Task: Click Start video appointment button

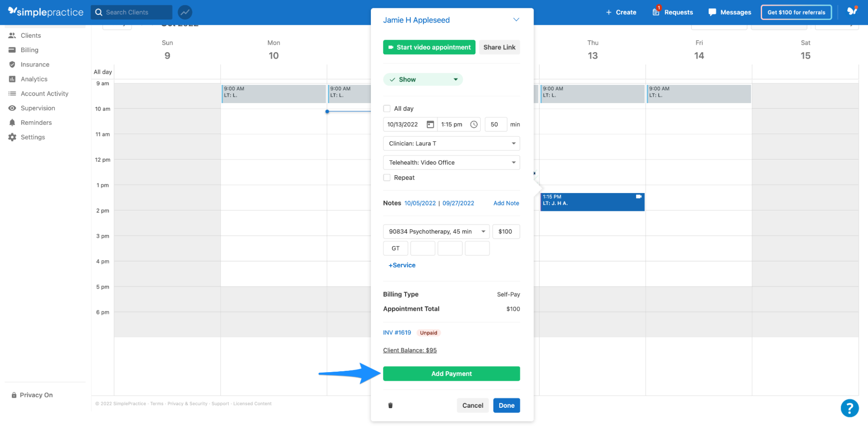Action: [429, 47]
